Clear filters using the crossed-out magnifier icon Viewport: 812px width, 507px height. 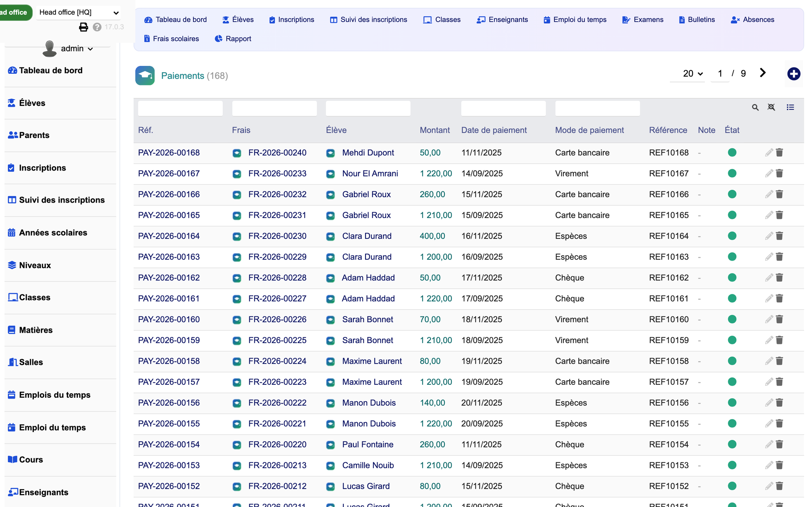[x=772, y=108]
